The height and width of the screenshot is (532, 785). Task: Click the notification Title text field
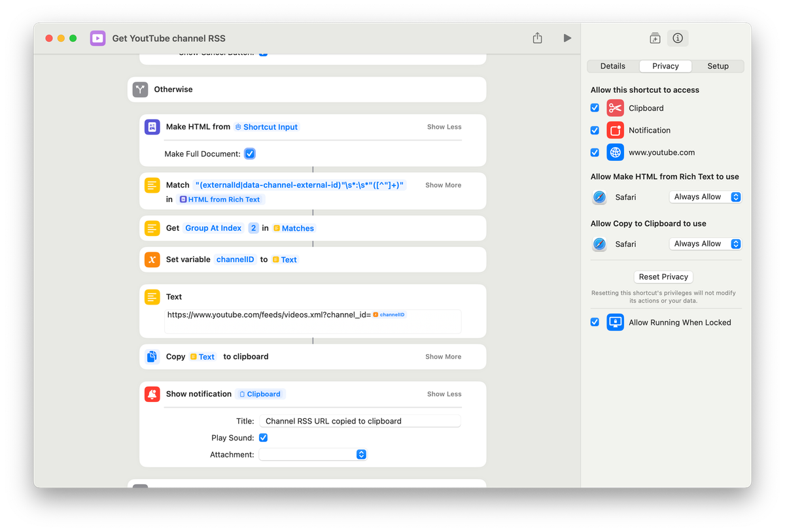coord(360,420)
